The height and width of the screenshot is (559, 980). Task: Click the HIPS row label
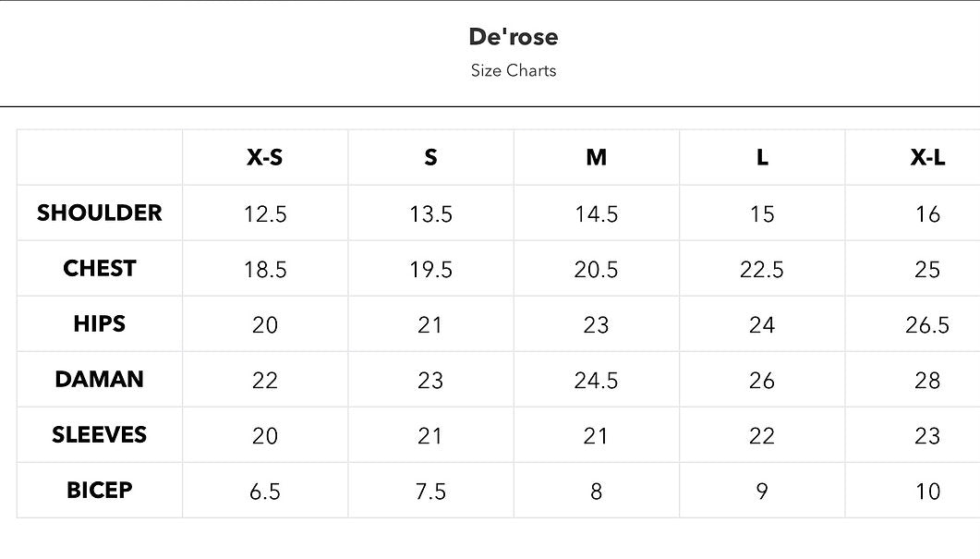click(100, 323)
